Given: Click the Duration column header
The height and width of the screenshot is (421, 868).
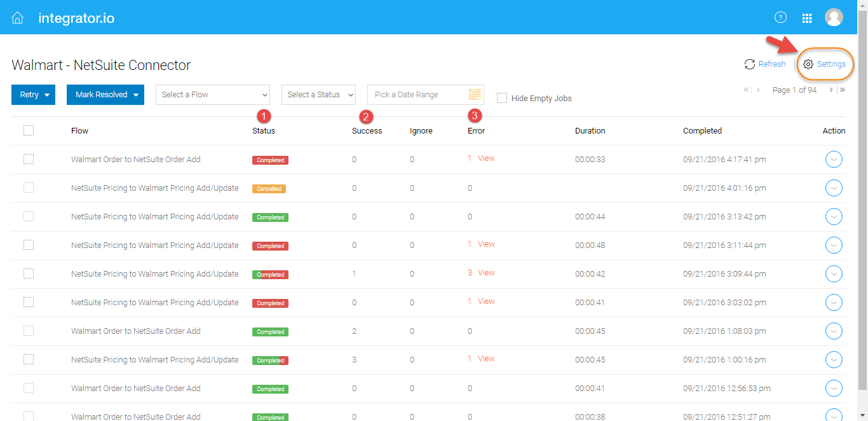Looking at the screenshot, I should [590, 131].
